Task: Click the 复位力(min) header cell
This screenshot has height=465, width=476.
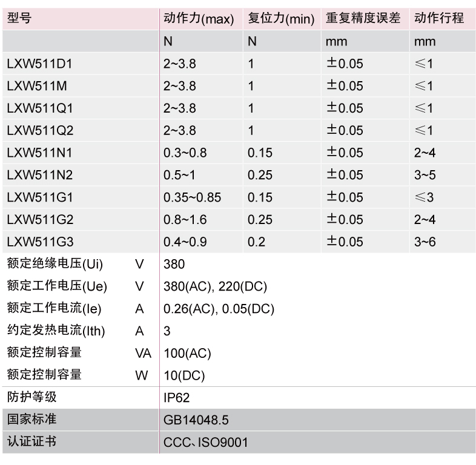Action: (x=281, y=19)
